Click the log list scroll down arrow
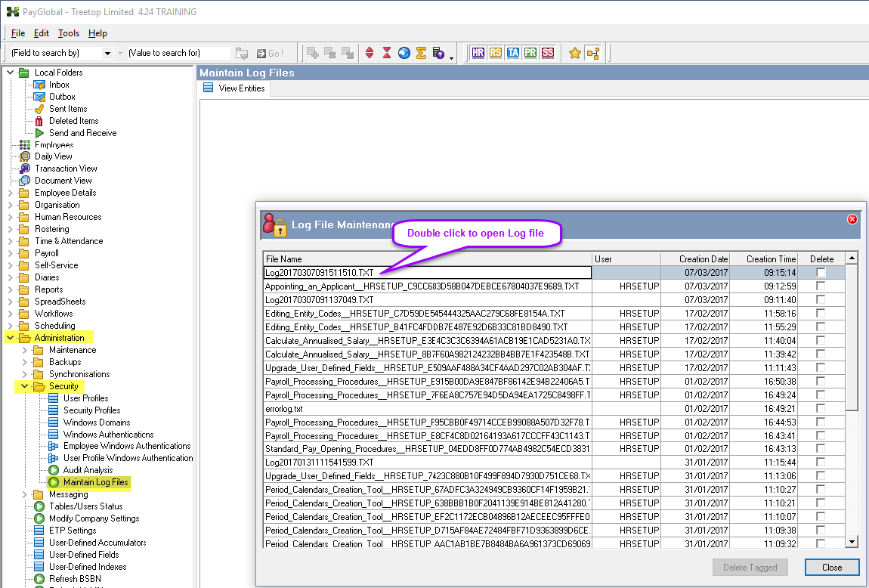 852,542
